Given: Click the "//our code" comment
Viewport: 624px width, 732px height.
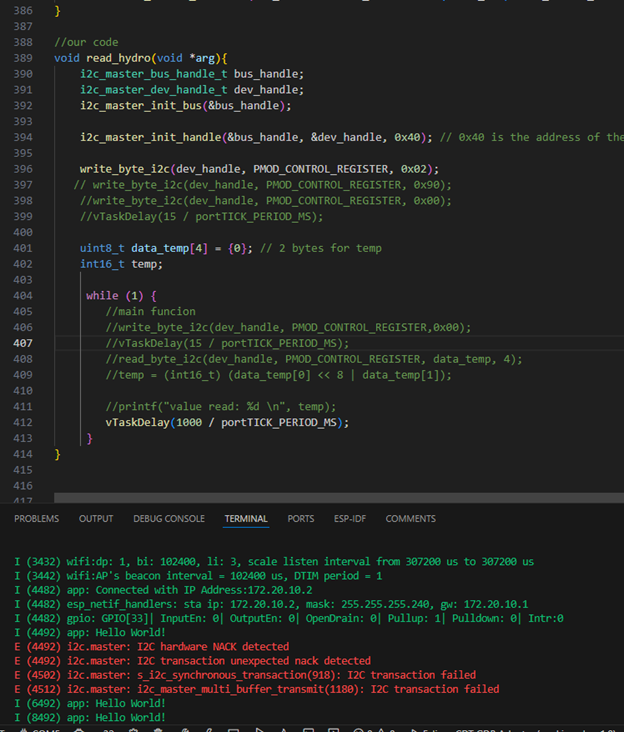Looking at the screenshot, I should 86,42.
